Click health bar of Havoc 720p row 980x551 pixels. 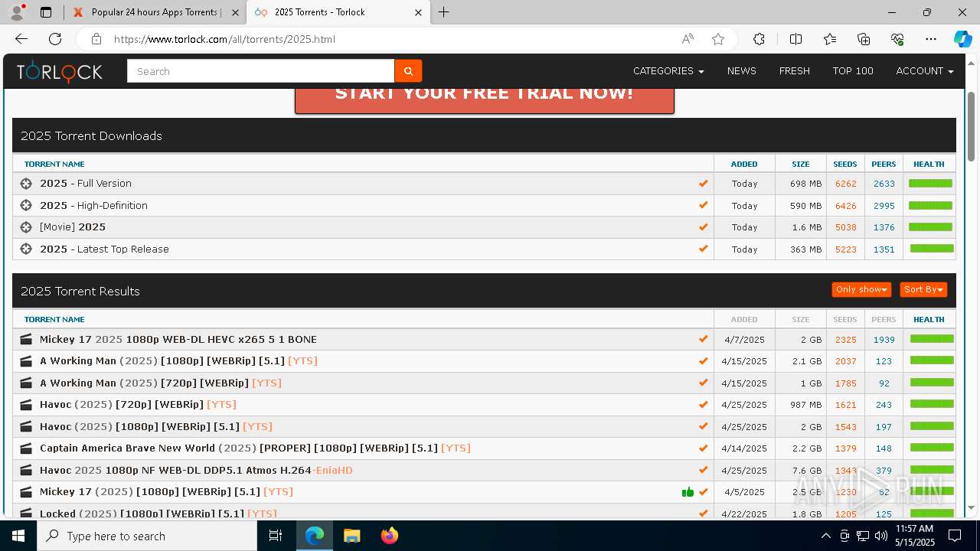click(932, 403)
